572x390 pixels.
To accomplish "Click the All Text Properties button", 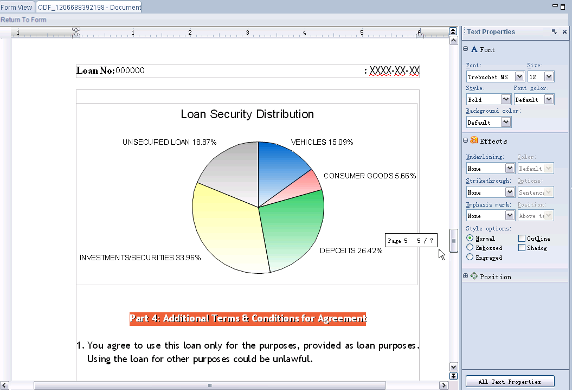I will [510, 382].
